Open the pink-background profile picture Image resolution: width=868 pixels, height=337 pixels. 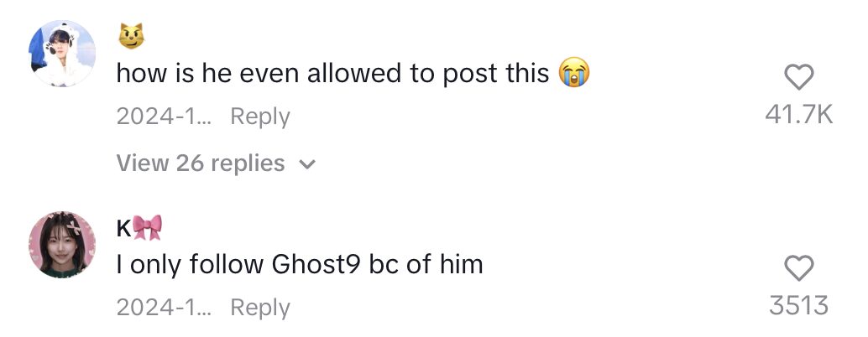pyautogui.click(x=62, y=244)
